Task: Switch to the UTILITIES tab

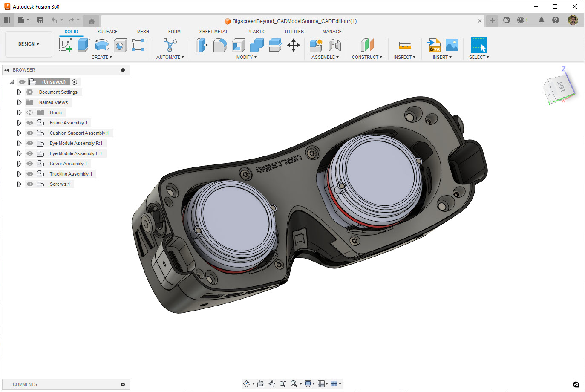Action: click(x=294, y=32)
